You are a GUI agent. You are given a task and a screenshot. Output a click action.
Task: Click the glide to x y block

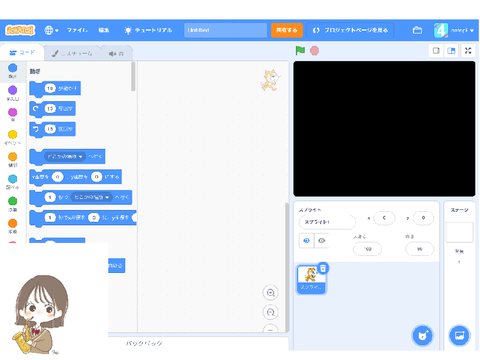tap(83, 218)
